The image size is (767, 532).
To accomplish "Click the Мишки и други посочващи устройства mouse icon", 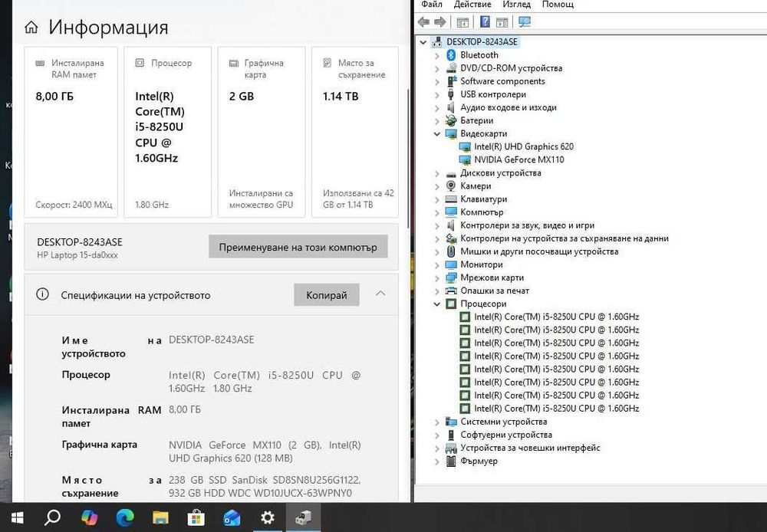I will [451, 251].
